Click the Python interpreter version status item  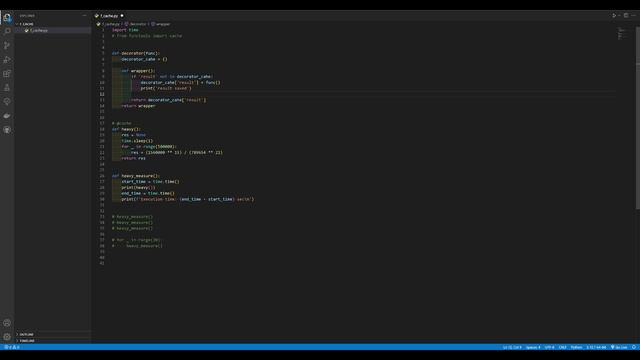[596, 347]
